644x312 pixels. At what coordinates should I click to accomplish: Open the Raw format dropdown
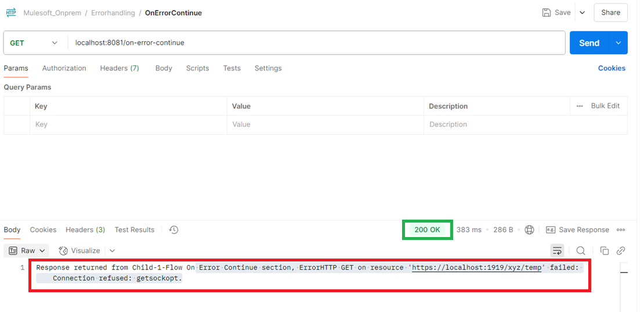pos(27,250)
